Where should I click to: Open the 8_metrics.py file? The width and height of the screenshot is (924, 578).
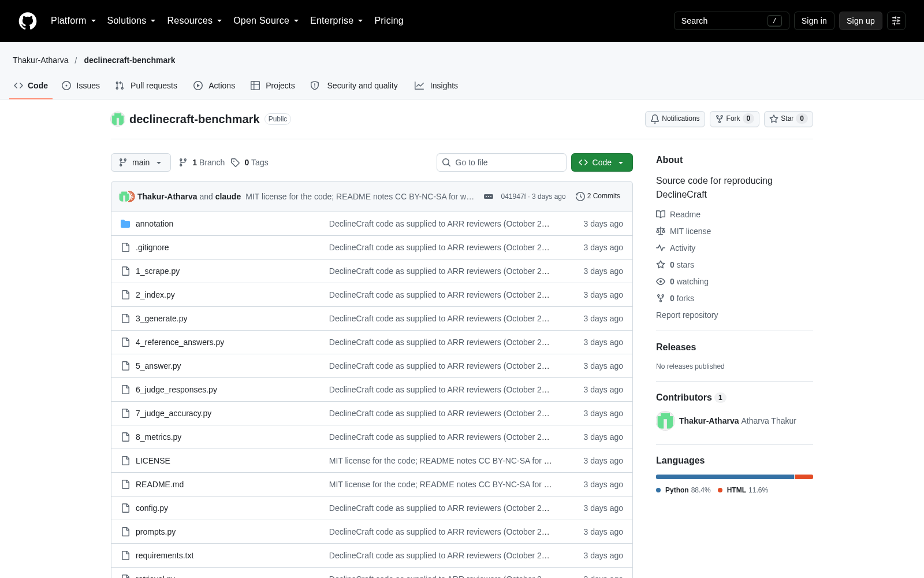pyautogui.click(x=158, y=437)
